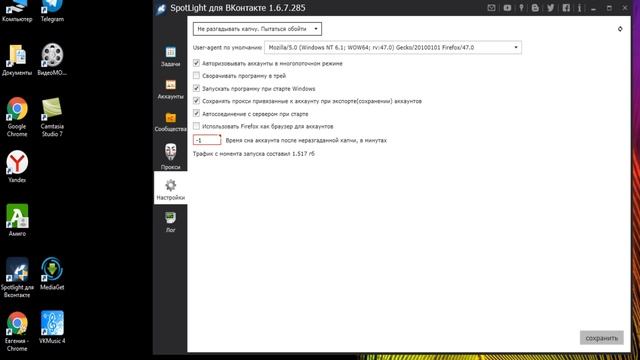Select Spotlight для Вконтакте desktop shortcut
This screenshot has height=360, width=640.
17,278
